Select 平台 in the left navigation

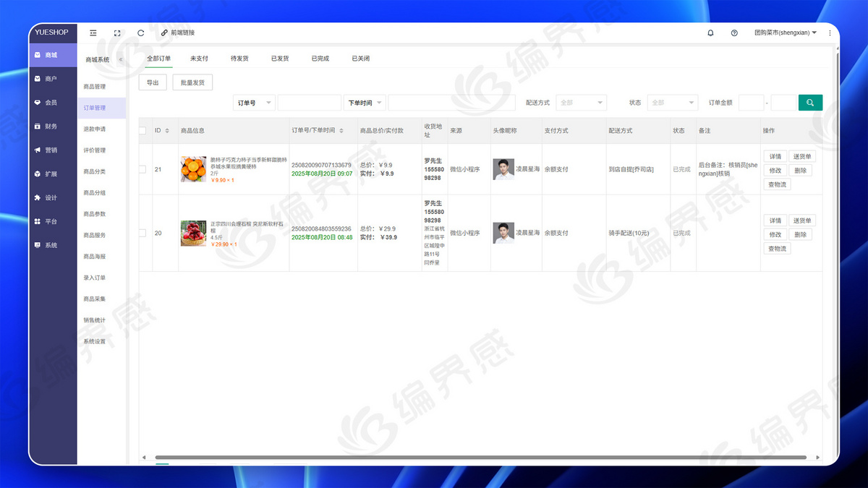coord(53,221)
